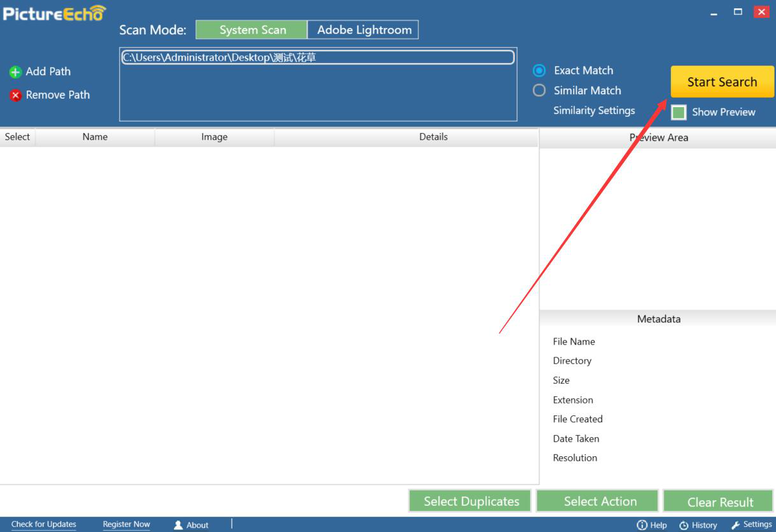Click the Add Path label
The width and height of the screenshot is (776, 532).
click(x=48, y=71)
